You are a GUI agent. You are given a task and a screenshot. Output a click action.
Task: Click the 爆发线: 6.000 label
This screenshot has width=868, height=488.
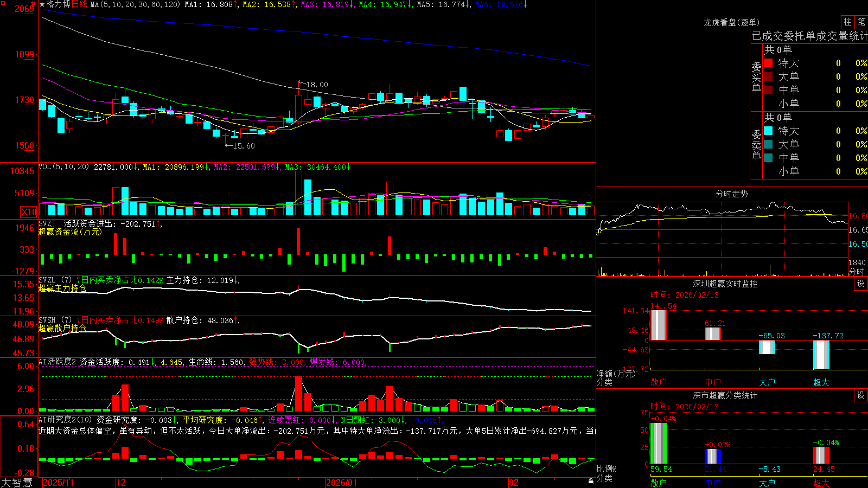338,362
